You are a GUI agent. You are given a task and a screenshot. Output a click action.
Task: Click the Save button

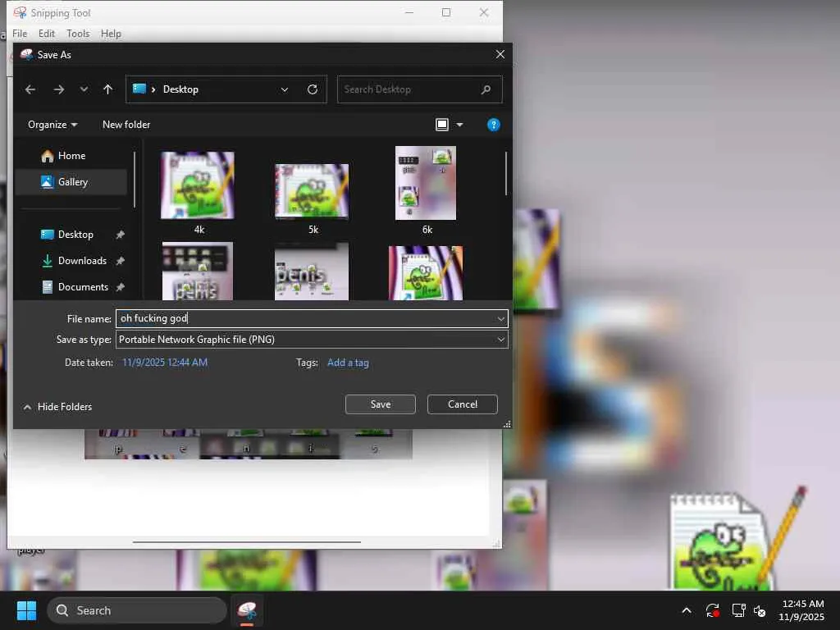coord(381,404)
